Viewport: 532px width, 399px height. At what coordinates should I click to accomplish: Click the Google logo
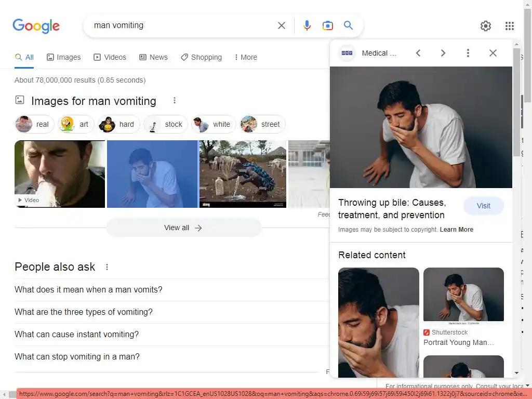(x=36, y=26)
